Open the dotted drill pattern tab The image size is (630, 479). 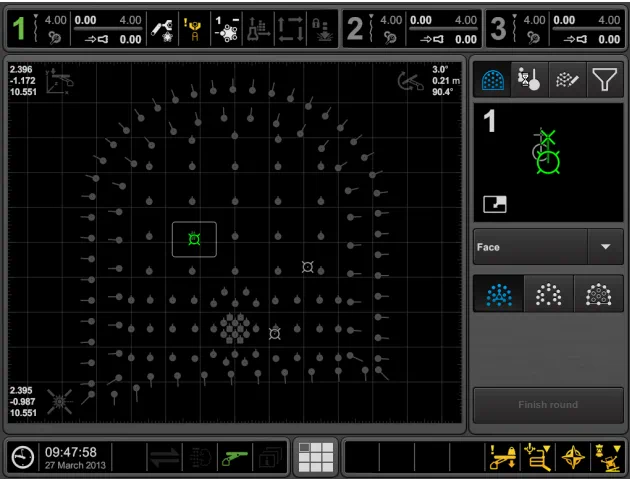pyautogui.click(x=566, y=80)
